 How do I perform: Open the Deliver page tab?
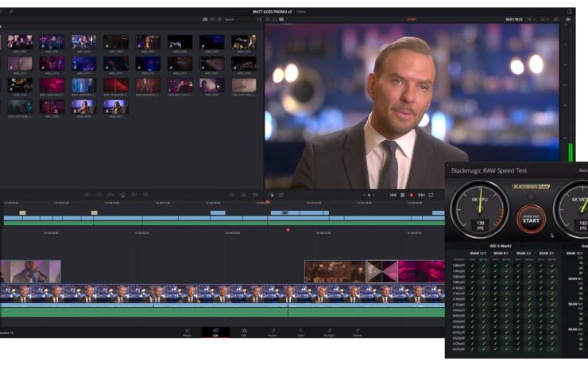point(358,333)
